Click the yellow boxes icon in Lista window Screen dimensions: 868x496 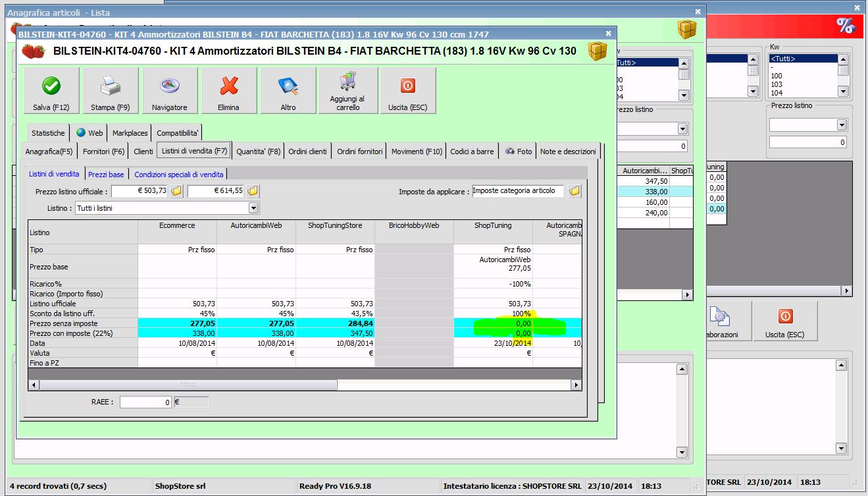[687, 29]
